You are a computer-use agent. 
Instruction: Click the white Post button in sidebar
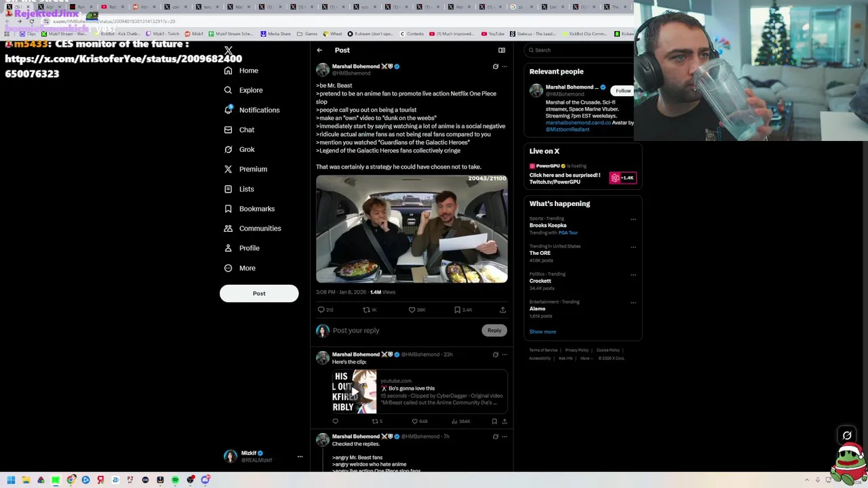259,293
